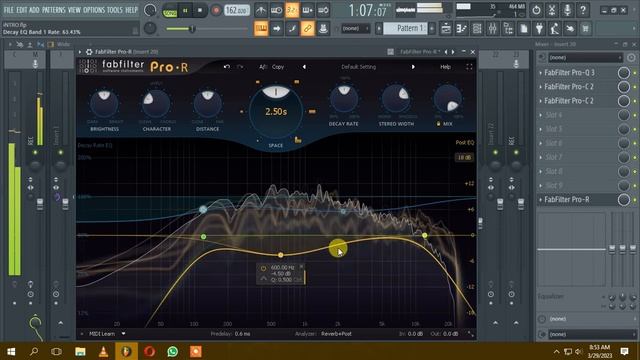Viewport: 640px width, 360px height.
Task: Toggle loop recording button
Action: (323, 10)
